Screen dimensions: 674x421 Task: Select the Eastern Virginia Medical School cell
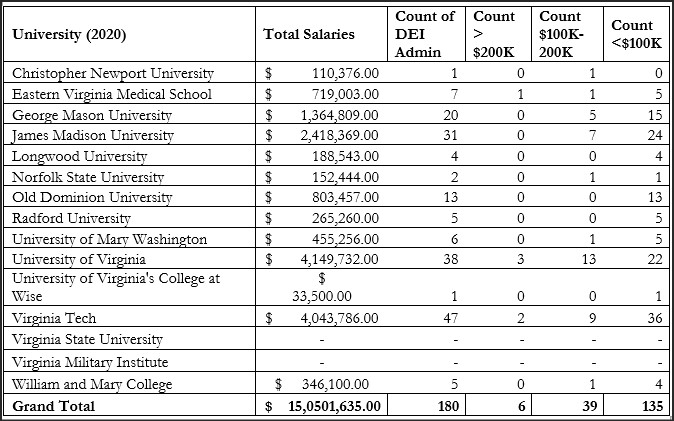(x=111, y=94)
